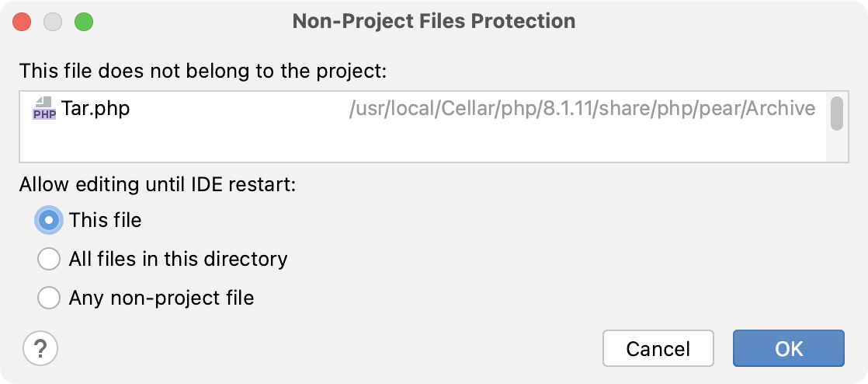Screen dimensions: 868x384
Task: Click the 'This file' option label text
Action: click(x=106, y=221)
